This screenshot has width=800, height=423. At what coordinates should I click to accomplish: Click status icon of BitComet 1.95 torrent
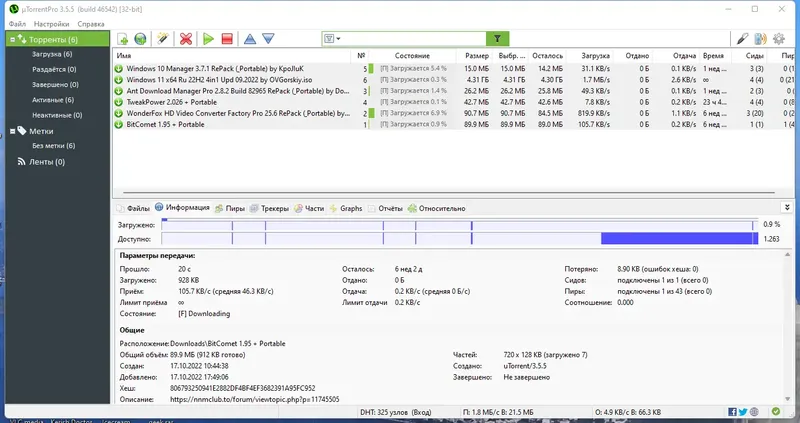[x=118, y=125]
